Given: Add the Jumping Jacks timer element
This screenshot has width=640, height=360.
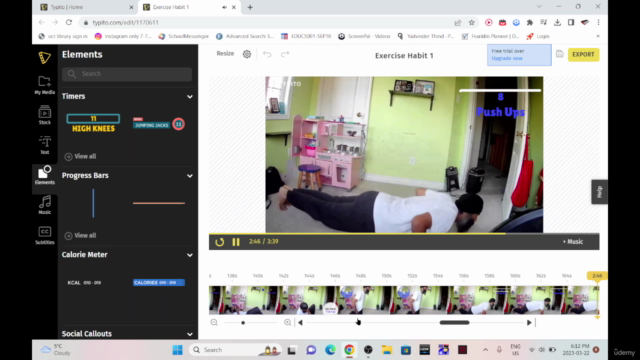Looking at the screenshot, I should pyautogui.click(x=159, y=124).
